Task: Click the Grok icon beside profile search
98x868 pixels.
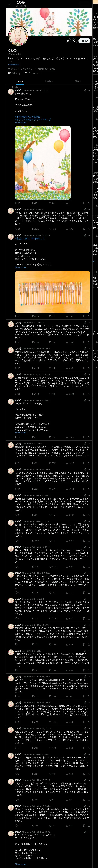Action: 68,41
